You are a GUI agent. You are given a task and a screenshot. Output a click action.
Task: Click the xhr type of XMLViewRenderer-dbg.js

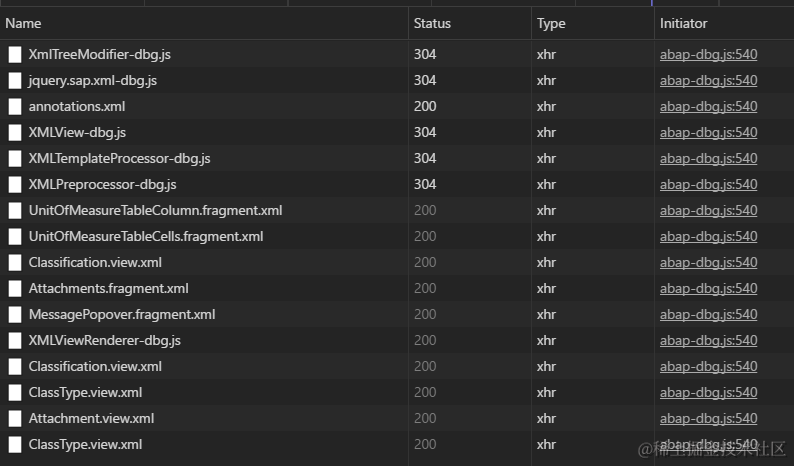(546, 340)
